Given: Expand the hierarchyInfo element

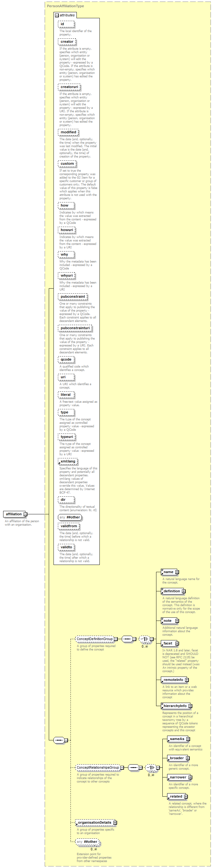Looking at the screenshot, I should click(x=190, y=706).
